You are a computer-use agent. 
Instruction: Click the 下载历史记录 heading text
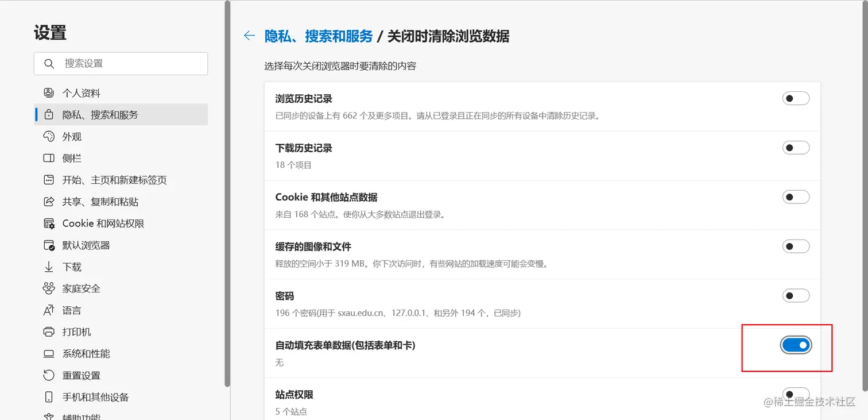tap(304, 148)
